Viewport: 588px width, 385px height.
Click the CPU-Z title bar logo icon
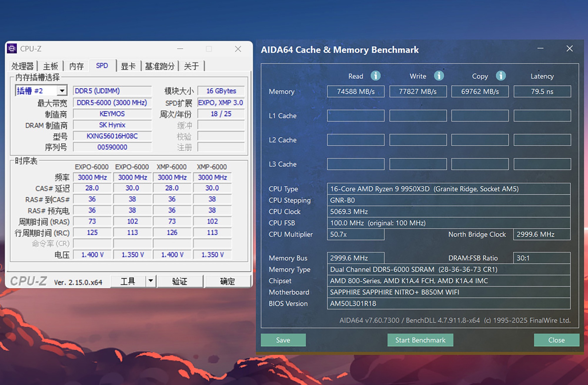[12, 48]
